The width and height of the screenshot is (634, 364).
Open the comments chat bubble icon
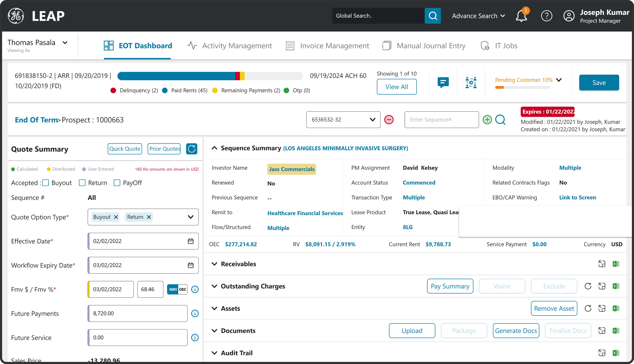(x=443, y=82)
